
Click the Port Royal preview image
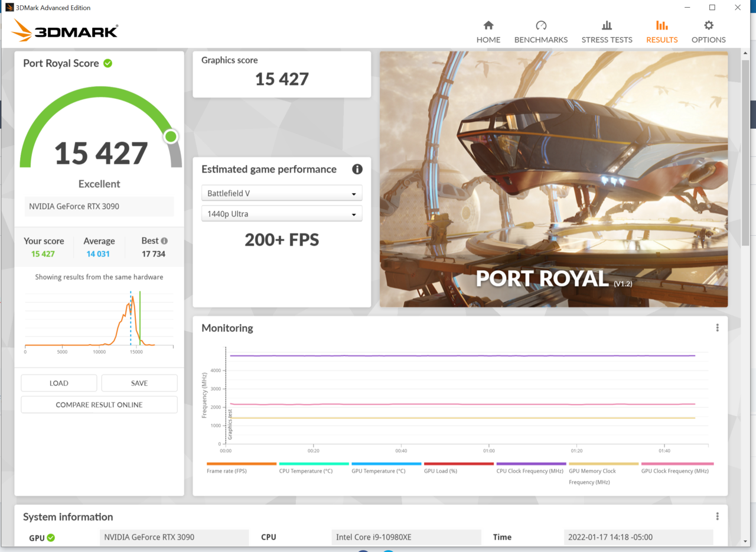tap(553, 179)
